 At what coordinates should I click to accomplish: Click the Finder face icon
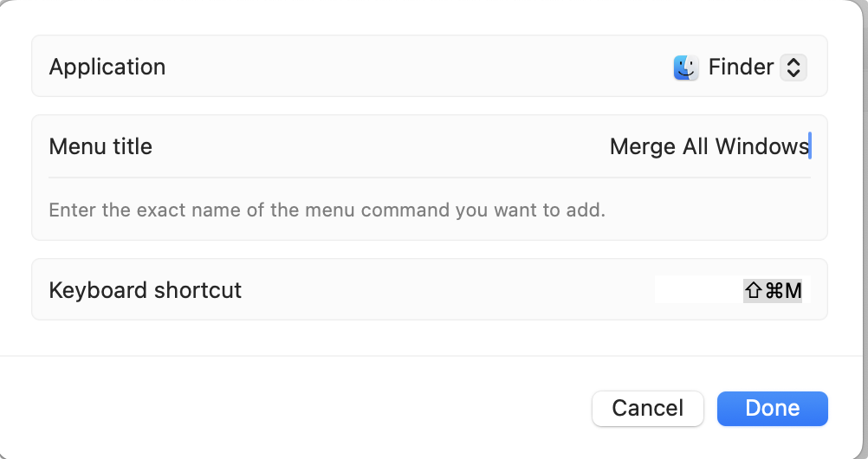point(686,68)
